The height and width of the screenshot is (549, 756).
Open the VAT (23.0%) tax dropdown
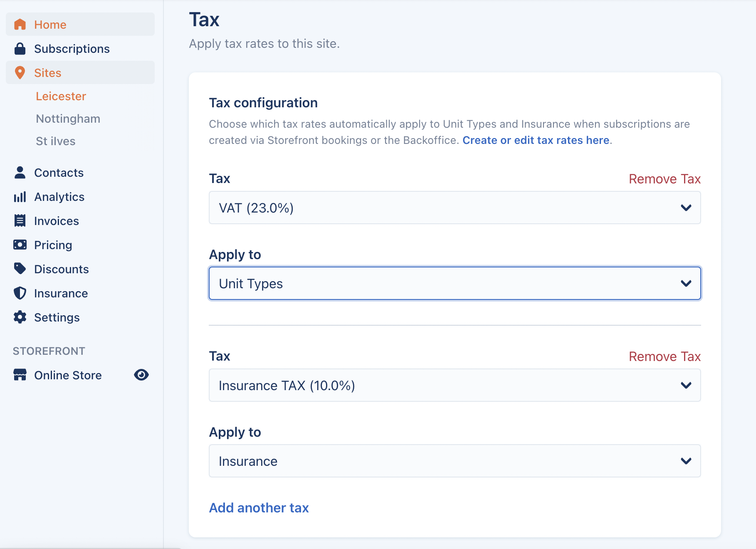tap(455, 208)
